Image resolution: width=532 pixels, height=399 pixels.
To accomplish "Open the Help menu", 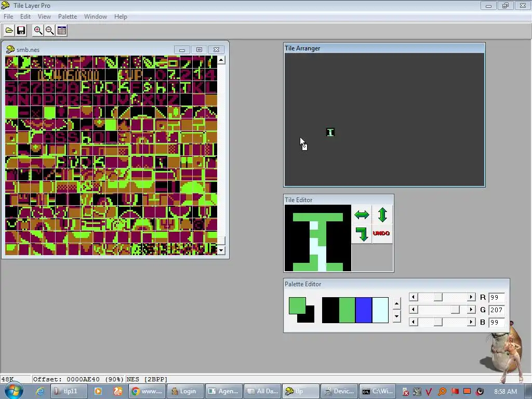I will point(121,16).
